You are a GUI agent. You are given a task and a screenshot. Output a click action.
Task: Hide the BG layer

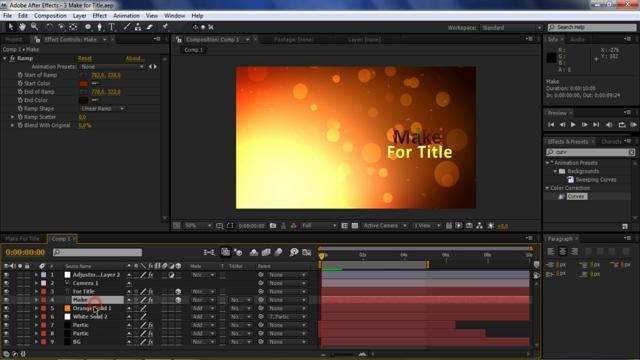[6, 342]
